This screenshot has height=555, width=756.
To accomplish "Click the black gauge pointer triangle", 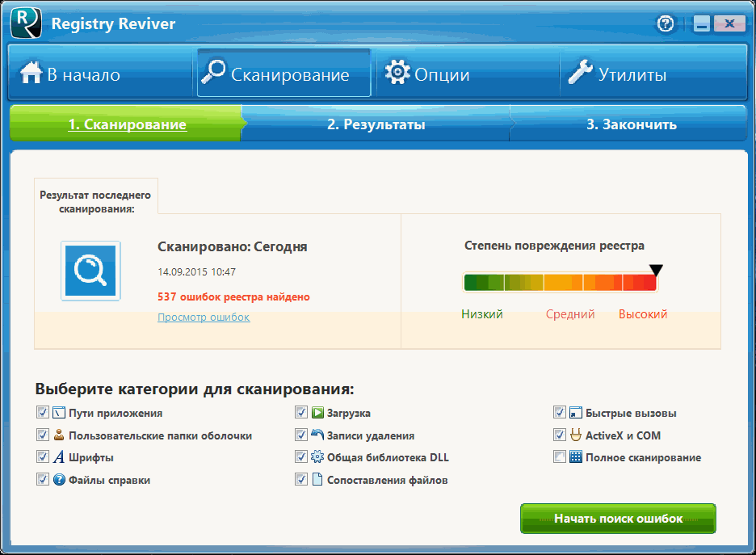I will coord(656,270).
